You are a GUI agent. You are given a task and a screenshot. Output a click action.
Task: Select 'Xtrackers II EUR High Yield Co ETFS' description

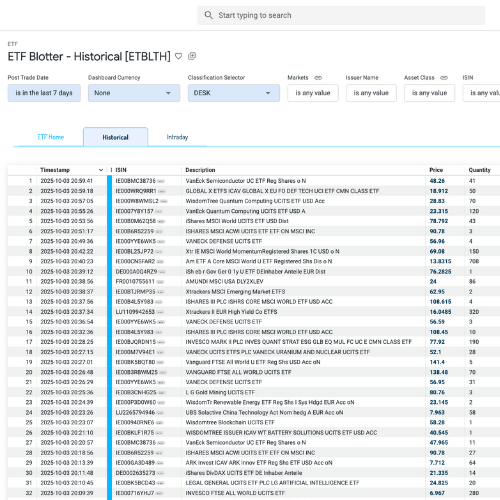pyautogui.click(x=231, y=312)
